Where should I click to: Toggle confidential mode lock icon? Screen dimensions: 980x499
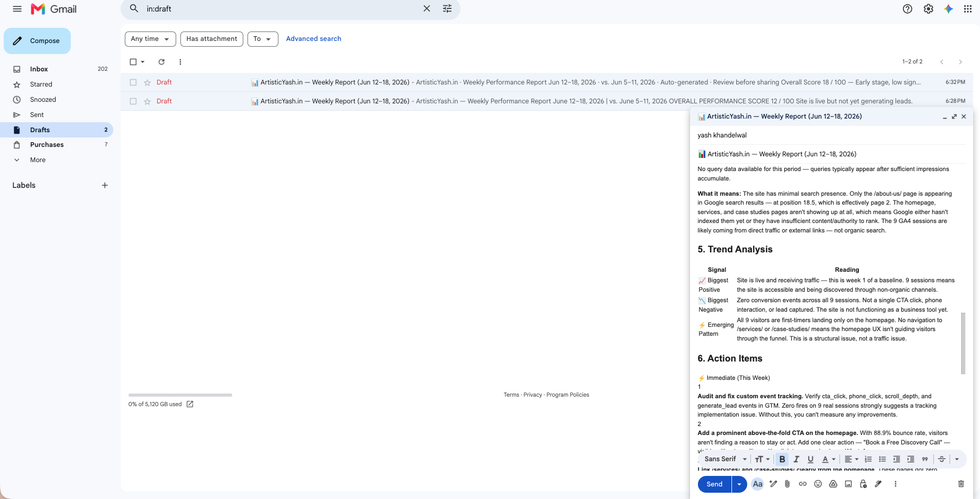(864, 484)
